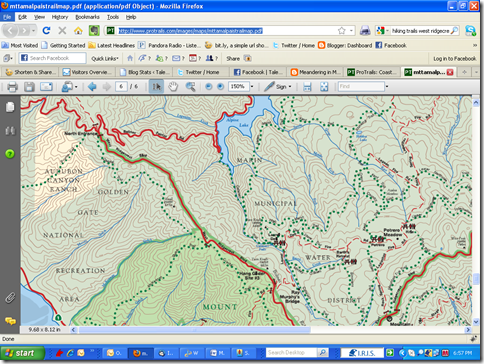The image size is (484, 364).
Task: Open the Edit menu
Action: pyautogui.click(x=22, y=17)
